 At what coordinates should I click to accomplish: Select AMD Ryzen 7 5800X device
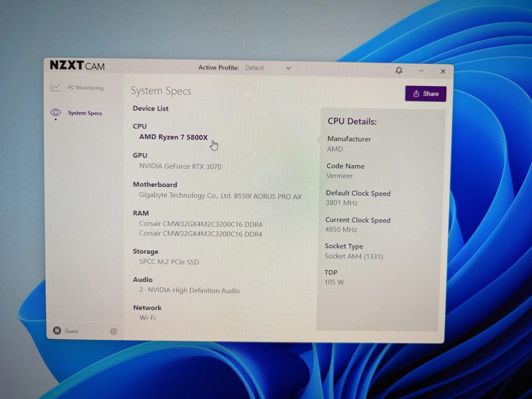click(x=174, y=137)
